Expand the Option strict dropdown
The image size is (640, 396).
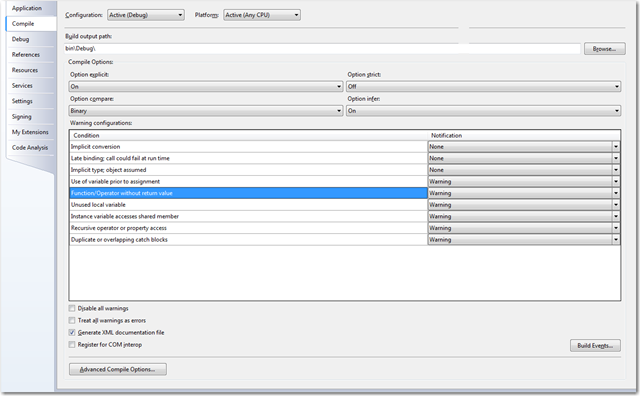(x=484, y=87)
